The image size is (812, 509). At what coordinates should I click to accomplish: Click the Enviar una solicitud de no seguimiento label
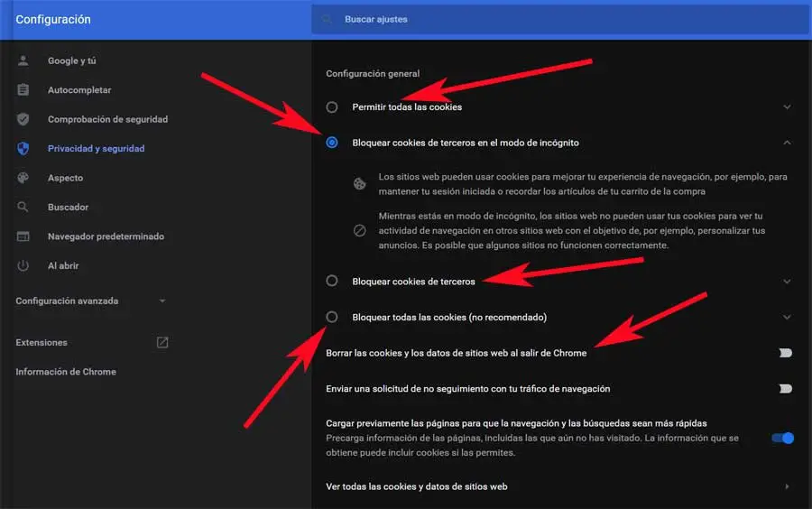(x=467, y=388)
